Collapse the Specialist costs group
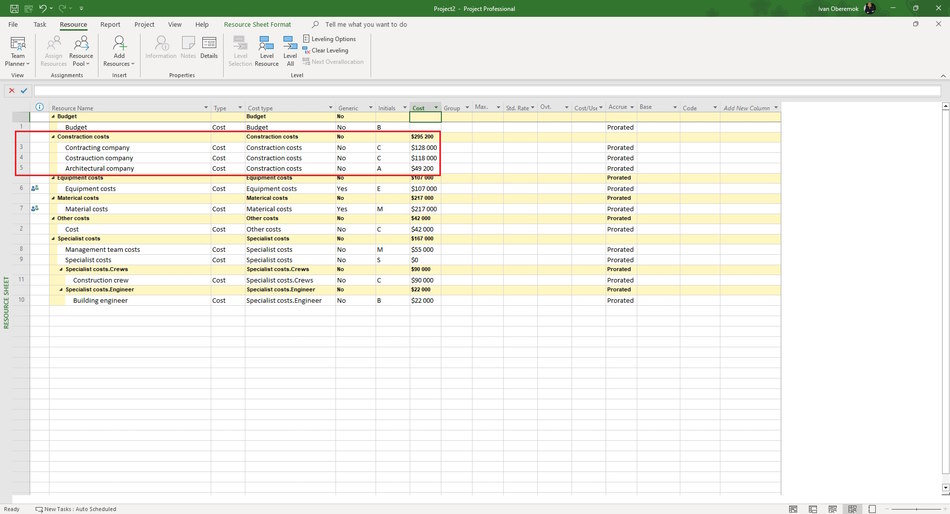950x514 pixels. [53, 239]
